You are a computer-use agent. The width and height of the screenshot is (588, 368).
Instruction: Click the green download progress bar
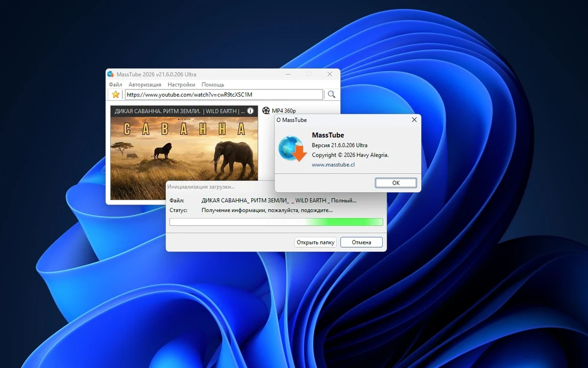coord(276,222)
